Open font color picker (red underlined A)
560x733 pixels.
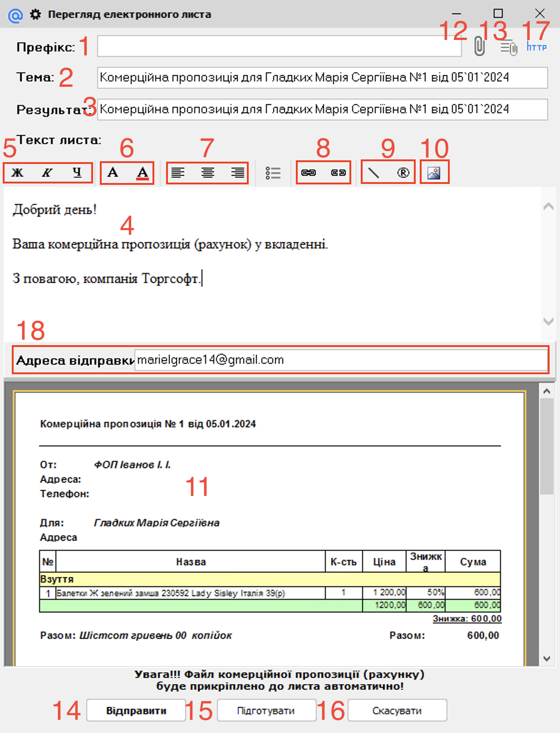[142, 173]
